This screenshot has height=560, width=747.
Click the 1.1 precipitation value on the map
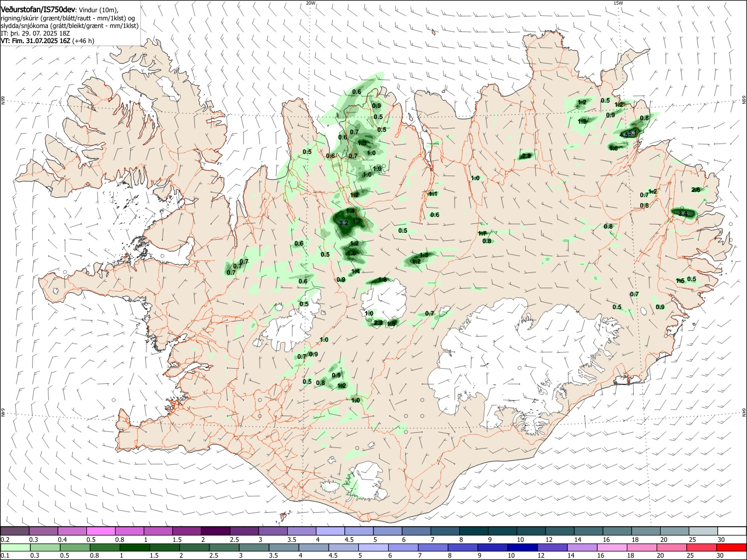coord(433,194)
